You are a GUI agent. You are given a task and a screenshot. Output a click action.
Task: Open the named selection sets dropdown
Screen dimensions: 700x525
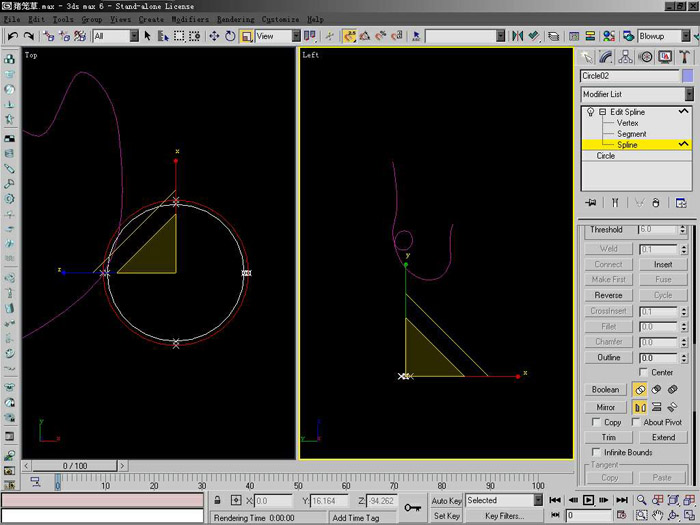465,36
